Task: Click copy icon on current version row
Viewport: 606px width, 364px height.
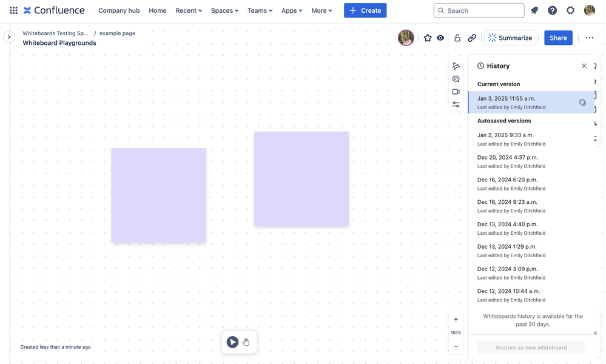Action: click(x=582, y=103)
